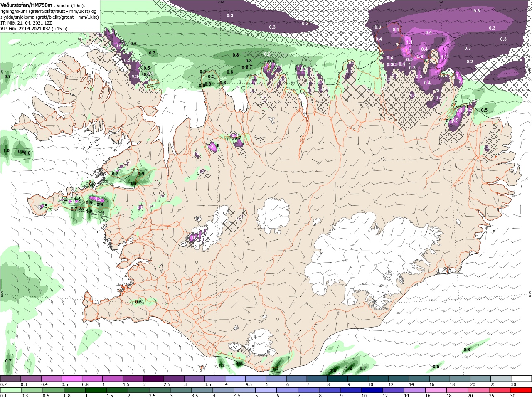This screenshot has width=532, height=399.
Task: Click the bright pink 0.5 swatch, top legend row
Action: point(71,379)
